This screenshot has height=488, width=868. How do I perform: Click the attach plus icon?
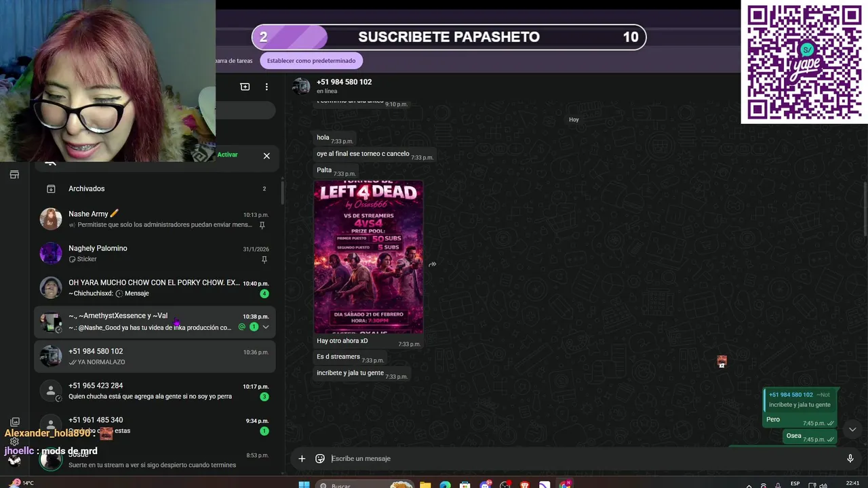pyautogui.click(x=302, y=459)
